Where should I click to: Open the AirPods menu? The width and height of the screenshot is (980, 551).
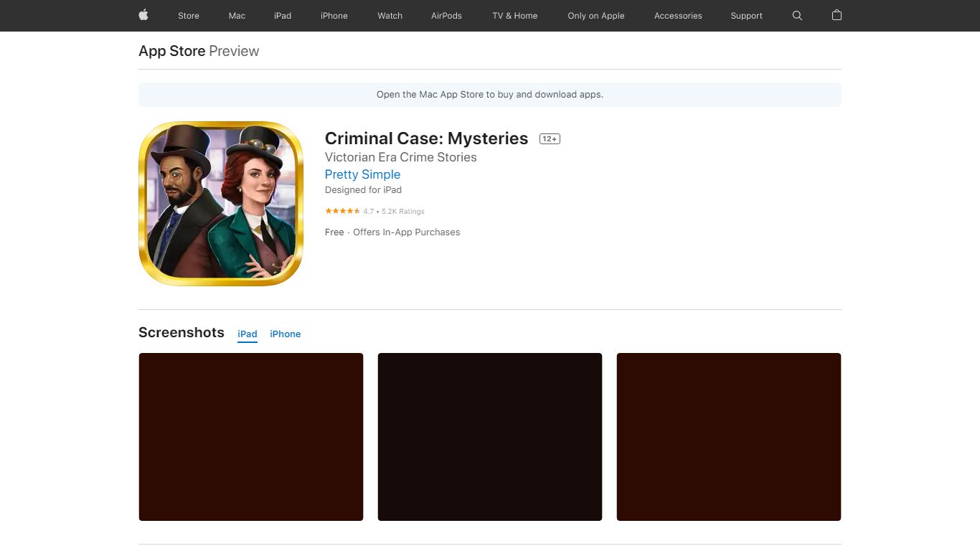pos(446,16)
